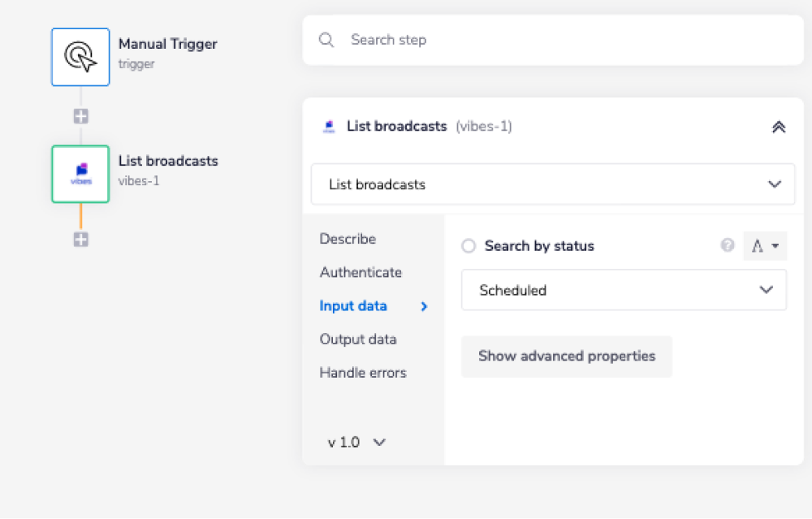Screen dimensions: 812x519
Task: Click the Manual Trigger node icon
Action: [x=80, y=57]
